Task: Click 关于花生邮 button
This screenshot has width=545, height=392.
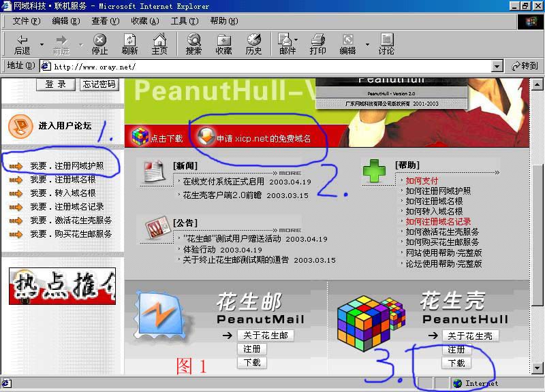Action: tap(266, 336)
